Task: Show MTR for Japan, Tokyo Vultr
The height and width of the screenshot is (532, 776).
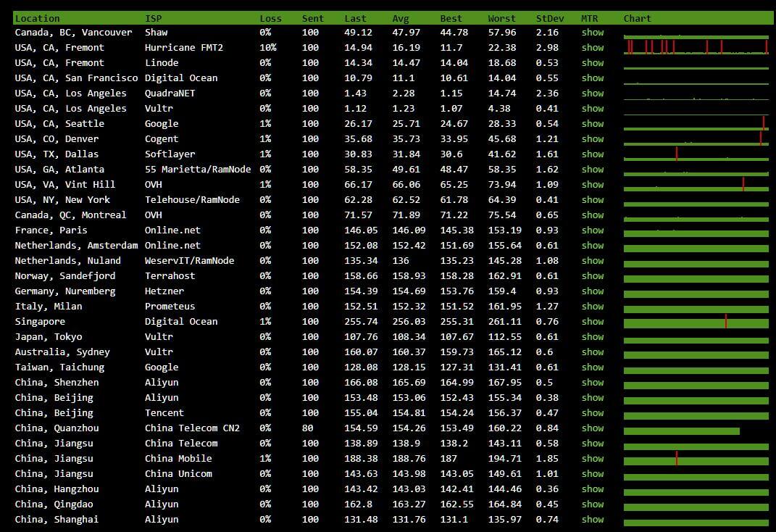Action: point(593,336)
